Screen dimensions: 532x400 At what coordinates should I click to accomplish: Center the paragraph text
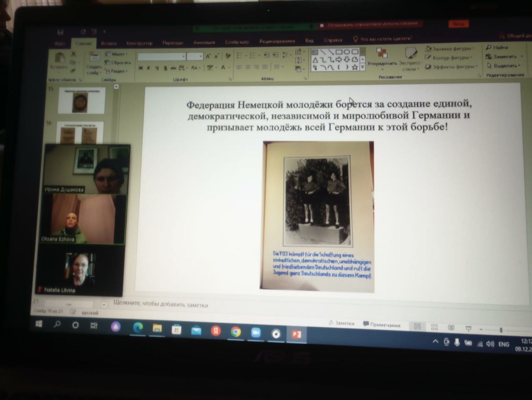[248, 67]
